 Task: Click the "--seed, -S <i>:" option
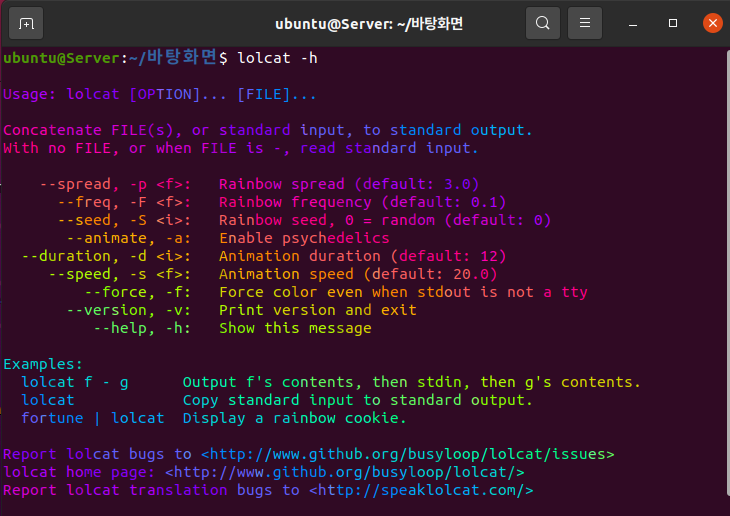[124, 220]
